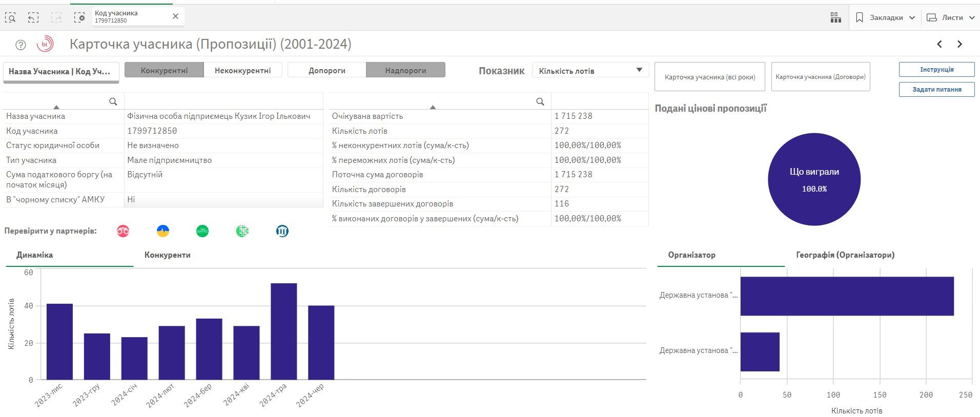Open the Листи sheets dropdown
Image resolution: width=980 pixels, height=417 pixels.
951,17
